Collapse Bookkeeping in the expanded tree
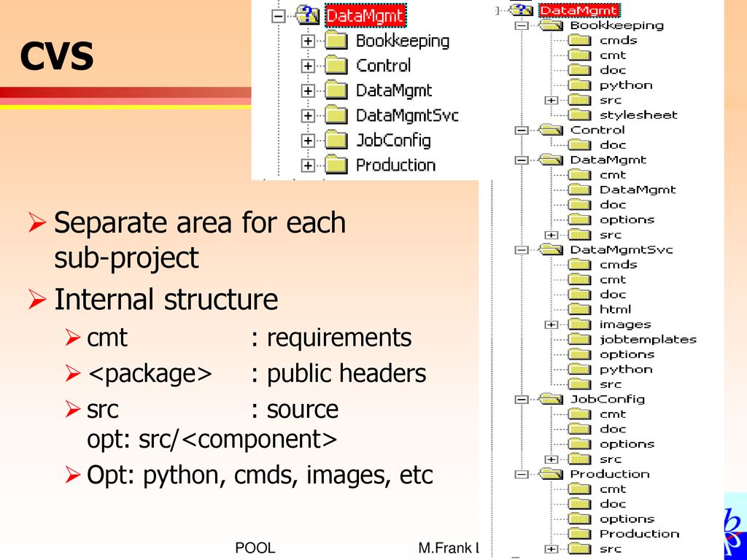 (522, 26)
